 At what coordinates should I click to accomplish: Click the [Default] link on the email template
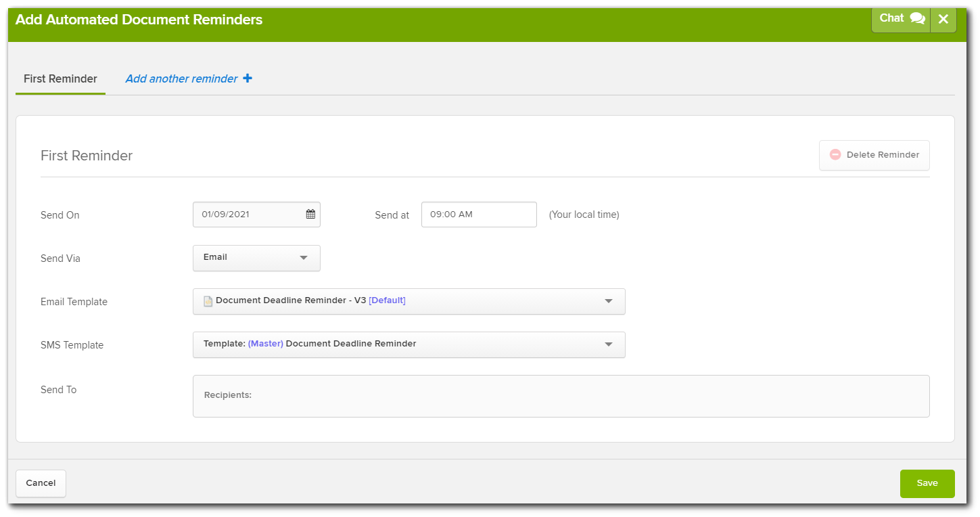point(387,300)
